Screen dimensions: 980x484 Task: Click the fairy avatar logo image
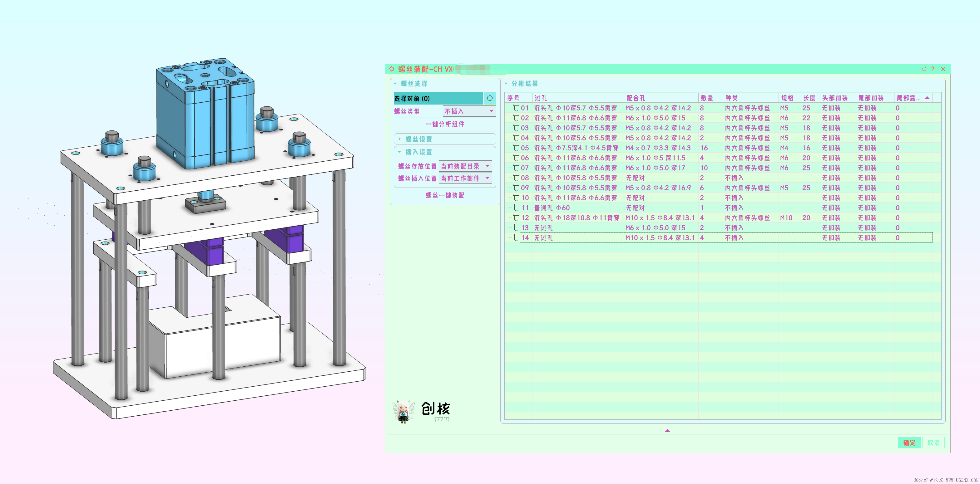click(x=403, y=411)
